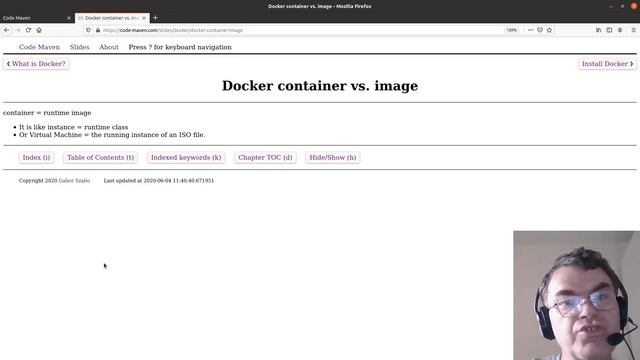The image size is (640, 360).
Task: Open the tracking protection shield icon
Action: click(89, 30)
